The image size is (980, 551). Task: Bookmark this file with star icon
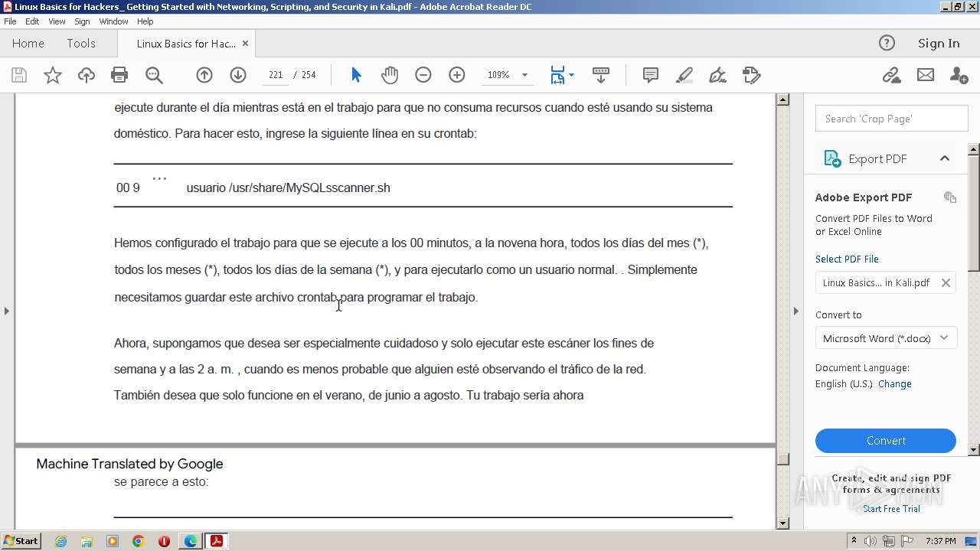click(53, 75)
